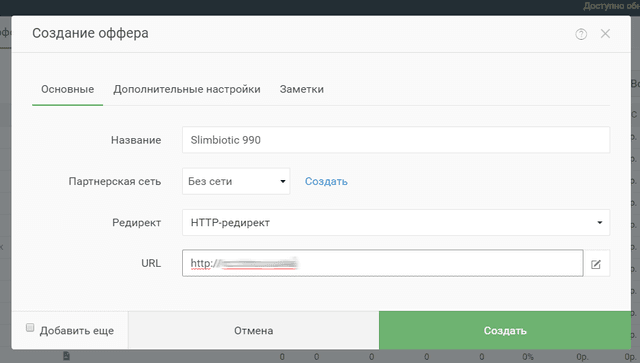Open the help question mark icon

pyautogui.click(x=581, y=34)
